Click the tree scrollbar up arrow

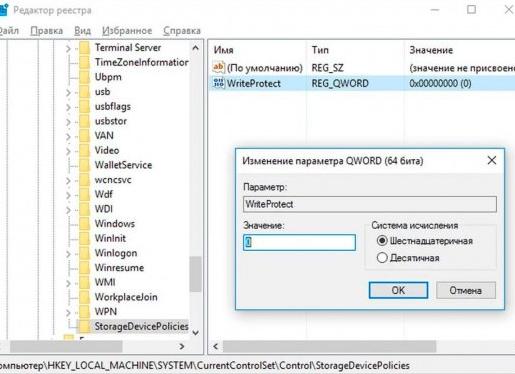pos(195,48)
